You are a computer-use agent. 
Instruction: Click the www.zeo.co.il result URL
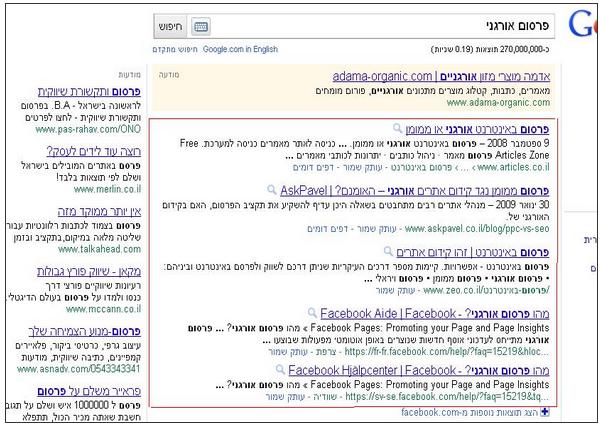[x=486, y=291]
